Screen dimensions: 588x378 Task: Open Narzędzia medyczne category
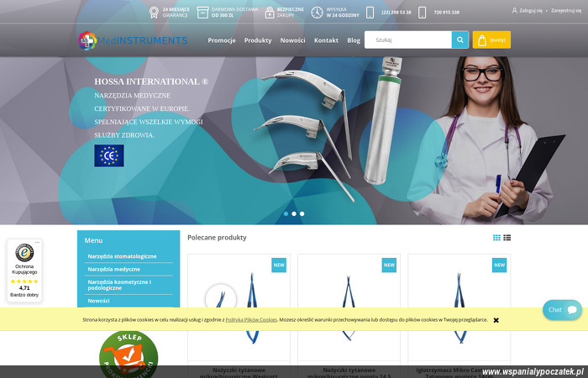pos(114,270)
